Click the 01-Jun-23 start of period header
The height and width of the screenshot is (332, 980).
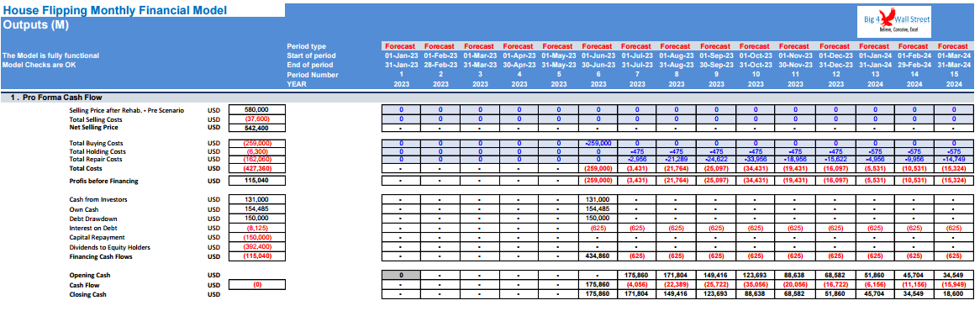598,55
